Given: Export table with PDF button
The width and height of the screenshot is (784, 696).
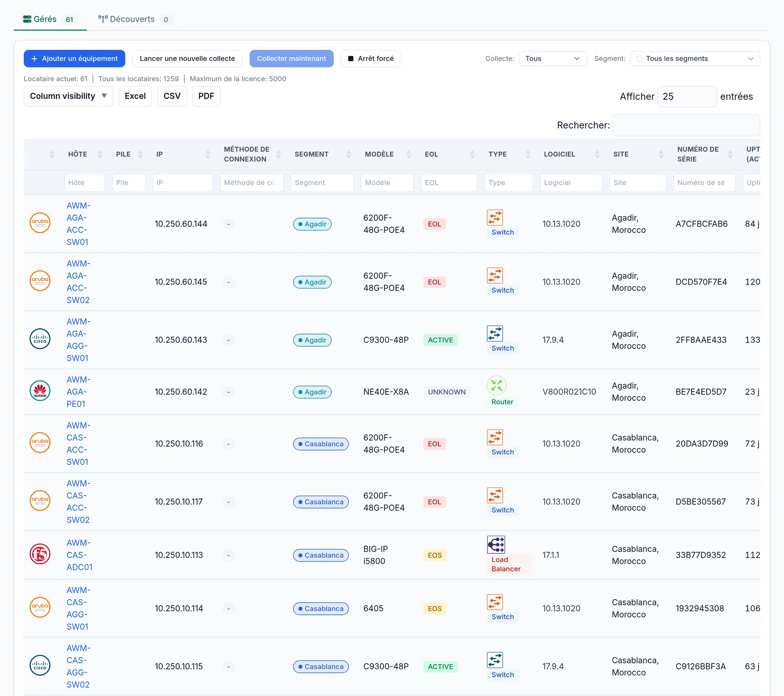Looking at the screenshot, I should point(206,96).
